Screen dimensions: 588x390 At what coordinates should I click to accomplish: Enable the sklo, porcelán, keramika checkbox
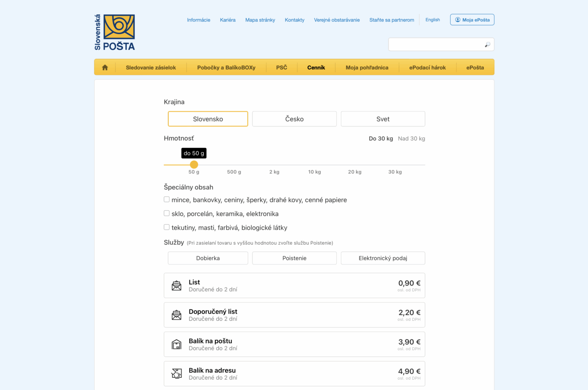[x=167, y=213]
